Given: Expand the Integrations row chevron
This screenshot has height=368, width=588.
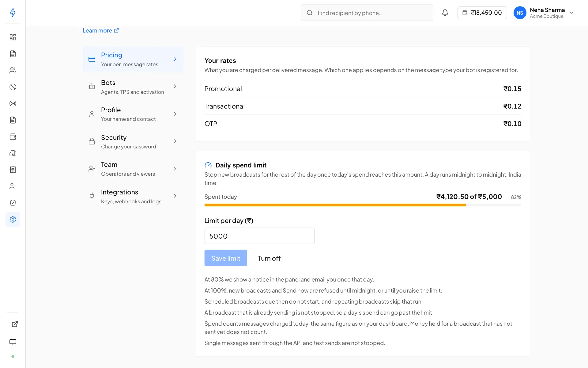Looking at the screenshot, I should (x=175, y=196).
